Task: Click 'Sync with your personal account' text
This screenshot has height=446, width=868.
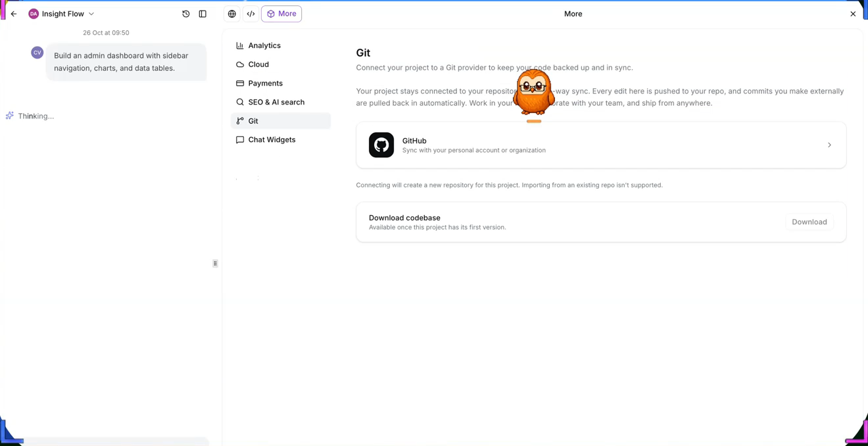Action: click(474, 151)
